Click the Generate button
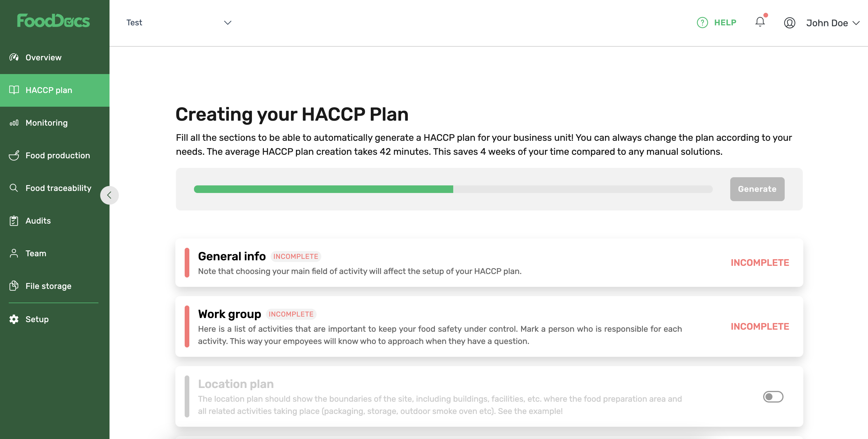 pos(757,189)
